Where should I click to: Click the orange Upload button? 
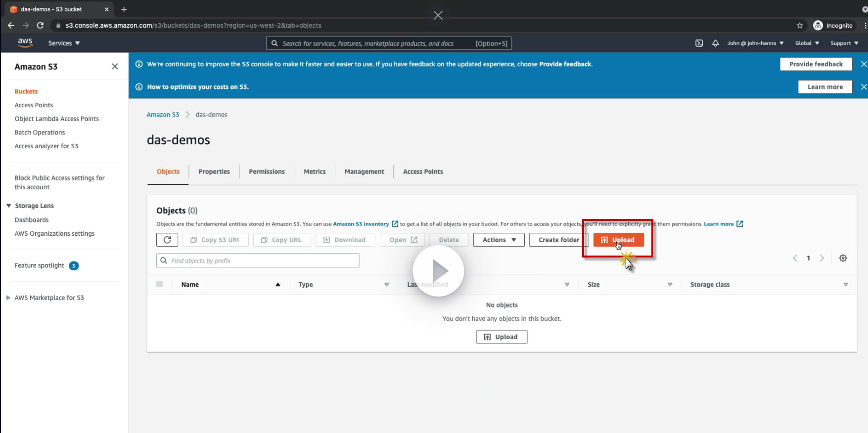coord(619,240)
